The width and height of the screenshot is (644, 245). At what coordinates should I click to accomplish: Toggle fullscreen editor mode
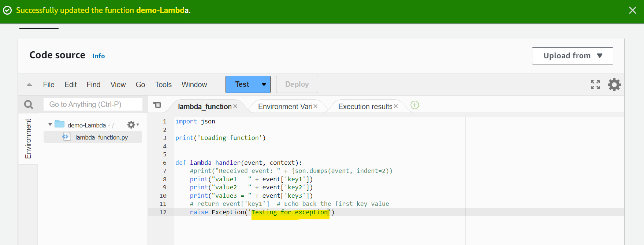595,85
